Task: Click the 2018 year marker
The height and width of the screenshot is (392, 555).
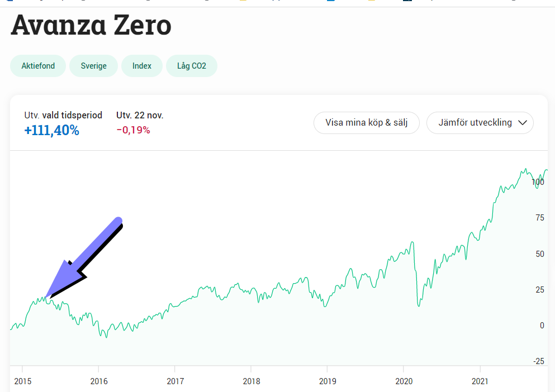Action: pyautogui.click(x=252, y=381)
